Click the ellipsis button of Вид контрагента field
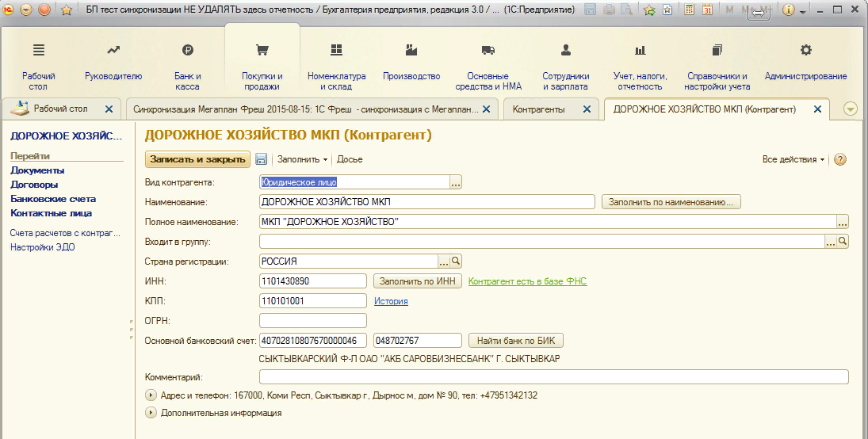Image resolution: width=868 pixels, height=439 pixels. [456, 182]
